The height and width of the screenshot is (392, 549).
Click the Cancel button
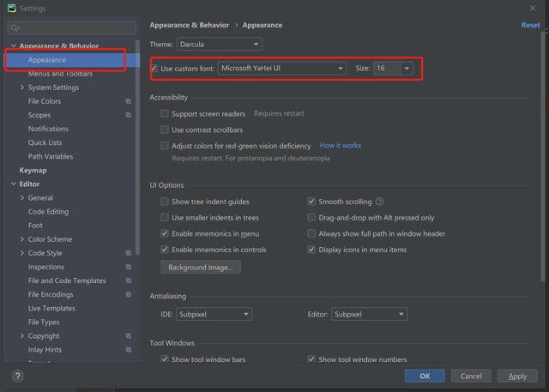click(471, 376)
